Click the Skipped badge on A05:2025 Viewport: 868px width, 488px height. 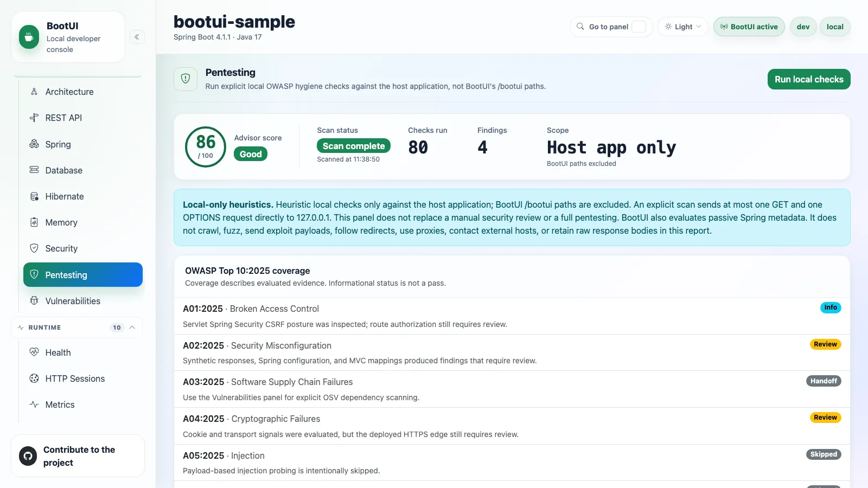pyautogui.click(x=824, y=454)
